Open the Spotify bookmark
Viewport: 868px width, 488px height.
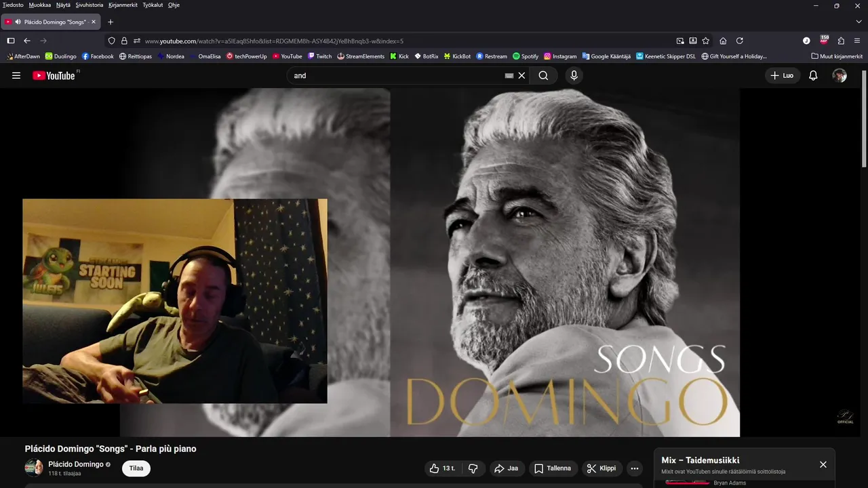tap(526, 56)
